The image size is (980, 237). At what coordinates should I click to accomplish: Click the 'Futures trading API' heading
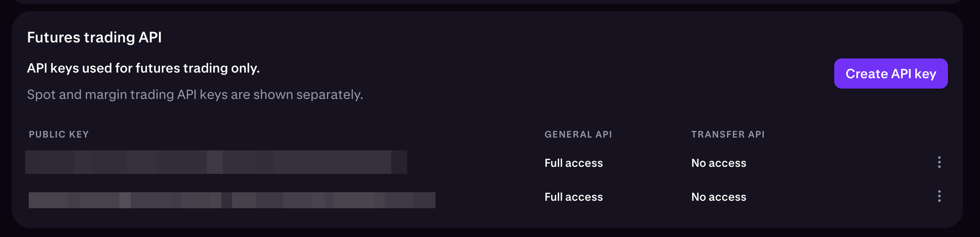94,37
